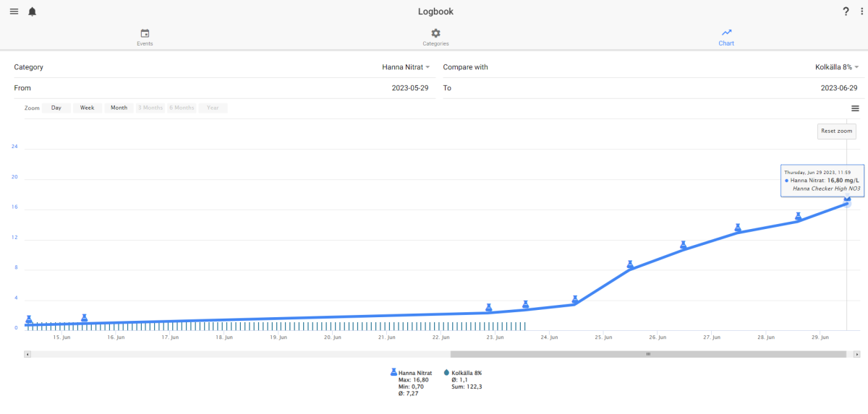Select the flask marker on 27 Jun
868x414 pixels.
(738, 228)
